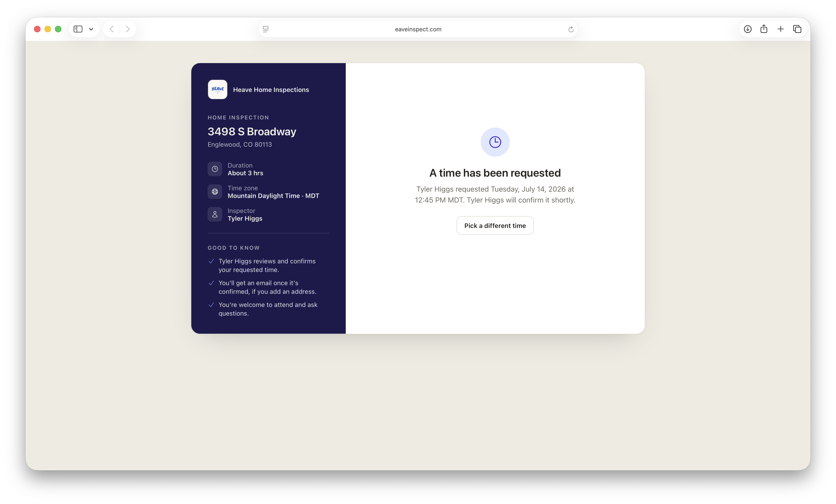Click 'Mountain Daylight Time · MDT' value
Image resolution: width=836 pixels, height=504 pixels.
click(x=273, y=196)
